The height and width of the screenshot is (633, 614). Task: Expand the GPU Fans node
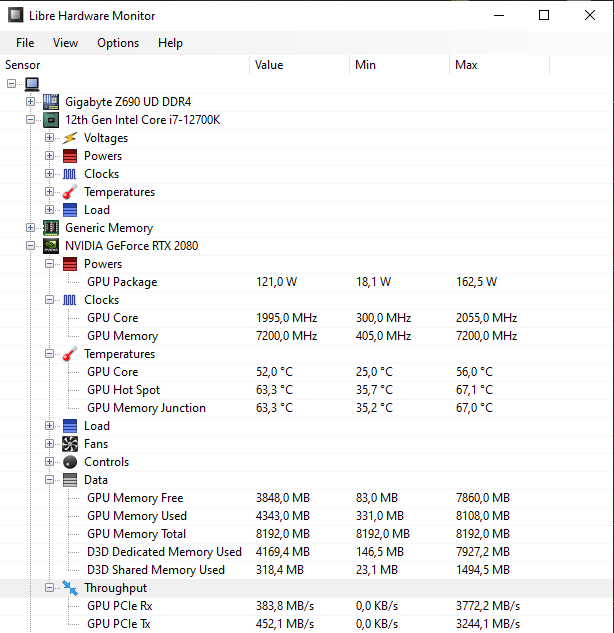tap(50, 444)
